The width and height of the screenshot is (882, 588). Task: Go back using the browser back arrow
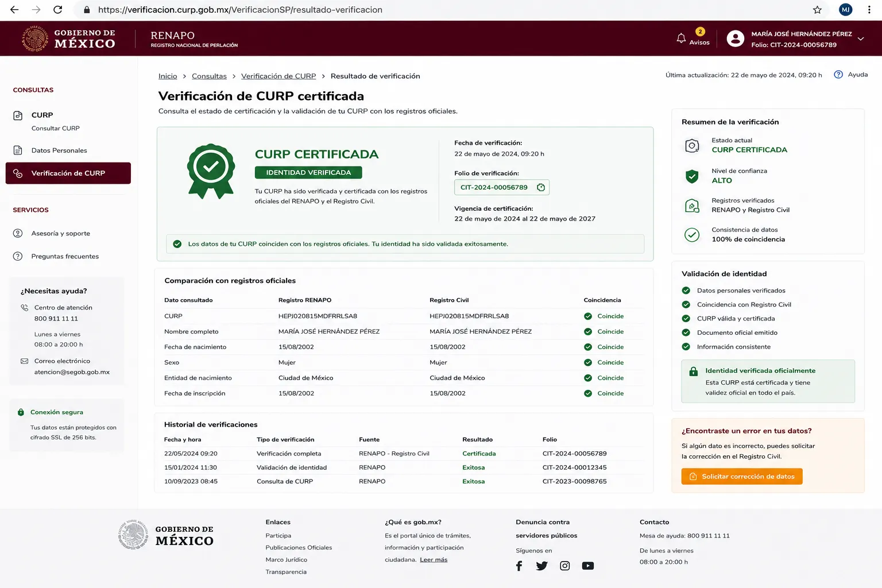[x=14, y=10]
